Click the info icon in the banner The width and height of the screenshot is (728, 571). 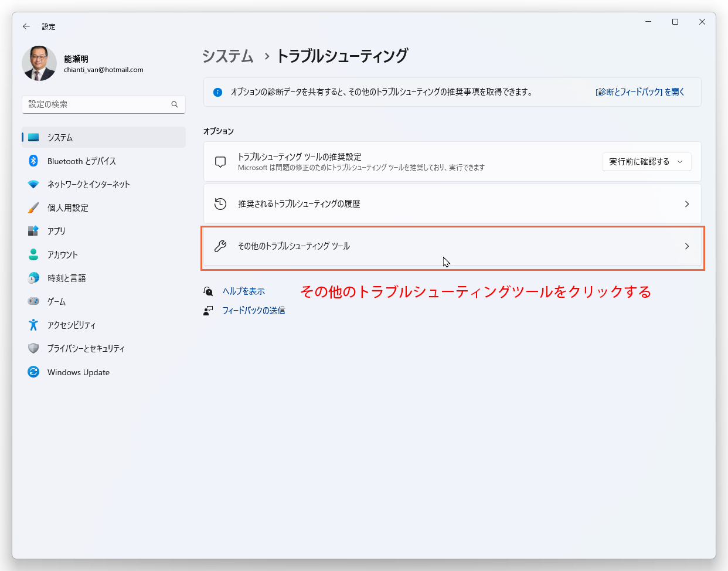(218, 92)
